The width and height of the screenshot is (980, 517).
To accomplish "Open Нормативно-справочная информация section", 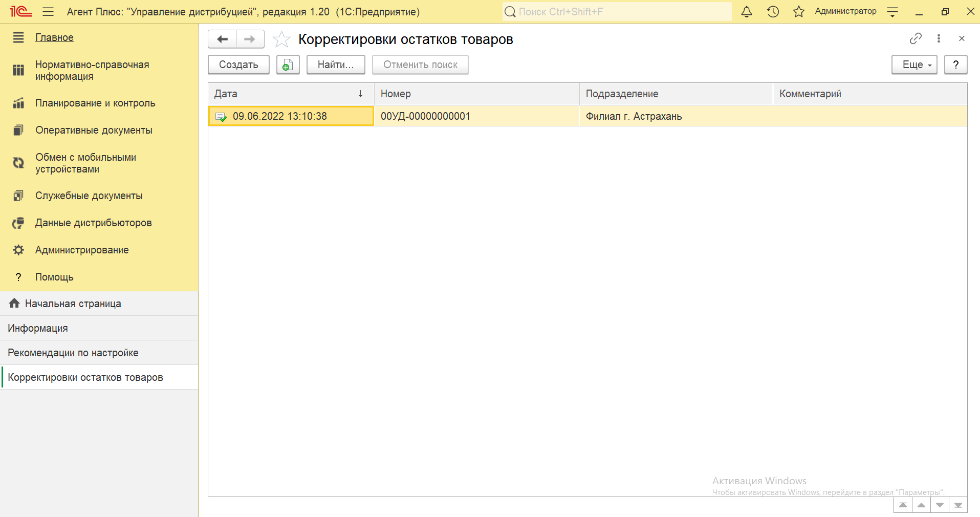I will tap(92, 71).
